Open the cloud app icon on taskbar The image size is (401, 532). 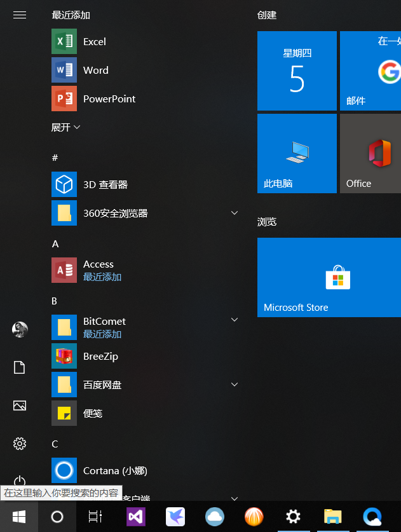point(215,516)
